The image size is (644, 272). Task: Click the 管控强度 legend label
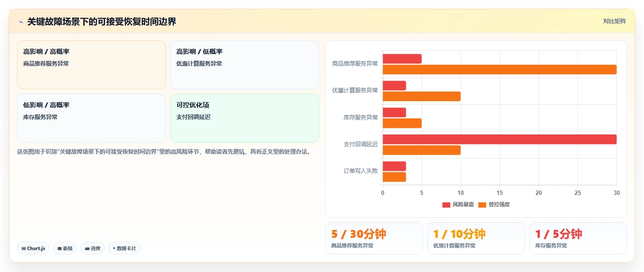coord(499,205)
